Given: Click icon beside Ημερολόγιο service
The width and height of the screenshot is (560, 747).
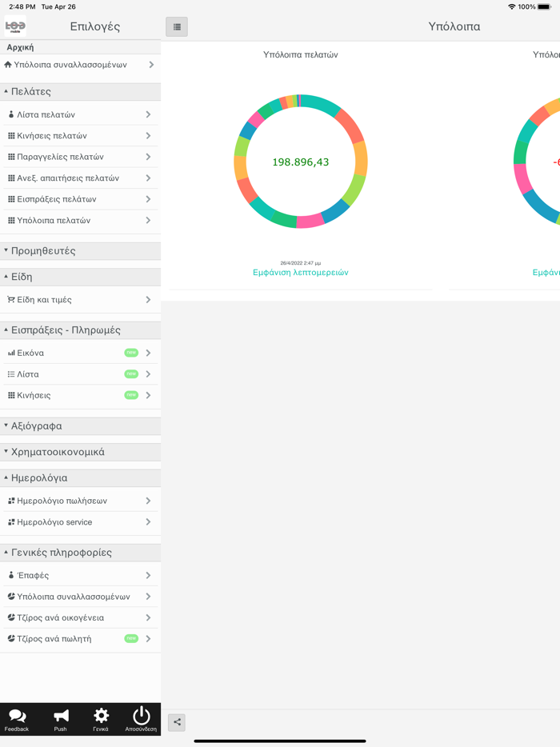Looking at the screenshot, I should [x=11, y=522].
